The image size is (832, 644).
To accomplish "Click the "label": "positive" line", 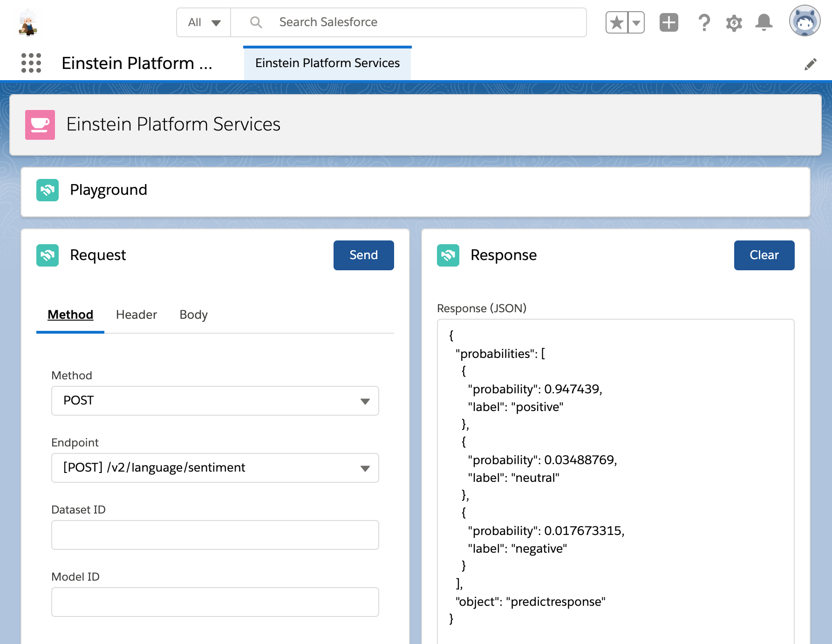I will point(516,407).
